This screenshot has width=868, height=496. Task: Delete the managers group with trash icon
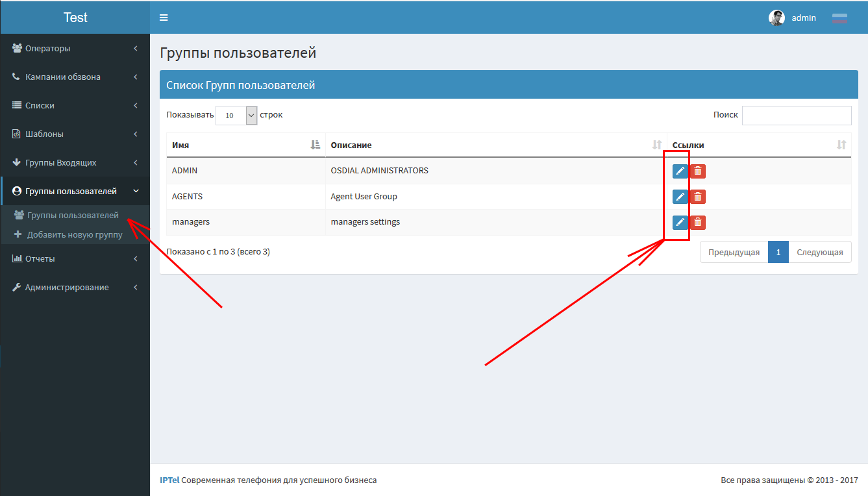pos(698,223)
